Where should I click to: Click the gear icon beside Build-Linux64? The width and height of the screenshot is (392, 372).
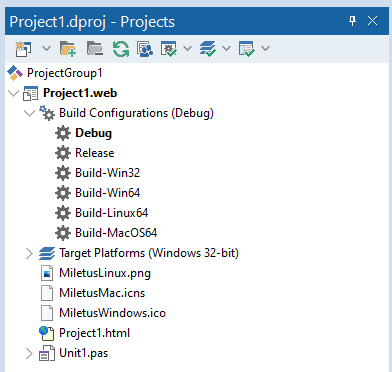pyautogui.click(x=63, y=213)
